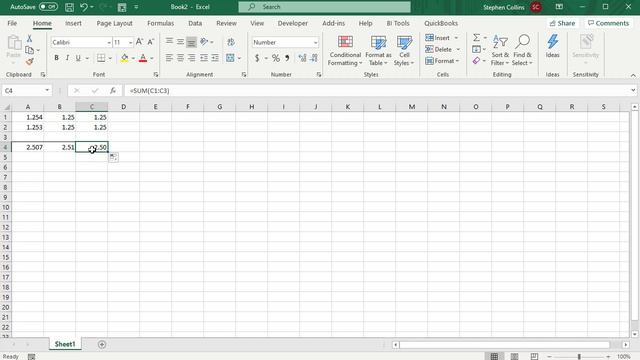Select the Sheet1 tab

click(x=65, y=344)
